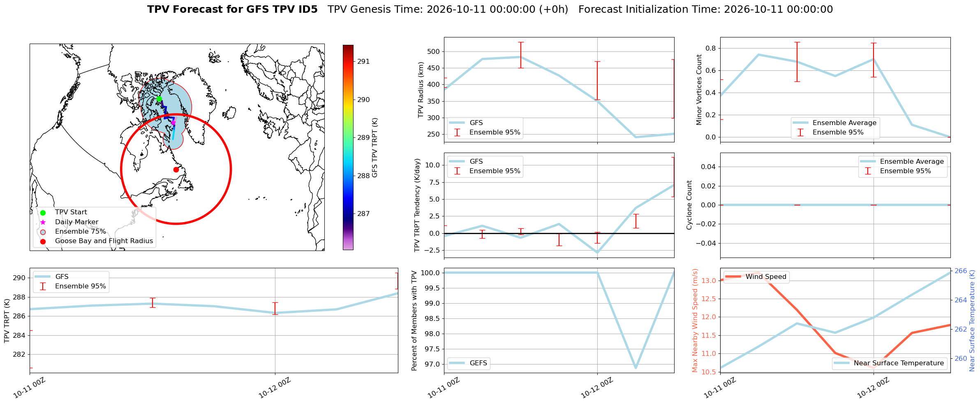This screenshot has width=980, height=404.
Task: Click the Cyclone Count axis label
Action: tap(689, 205)
